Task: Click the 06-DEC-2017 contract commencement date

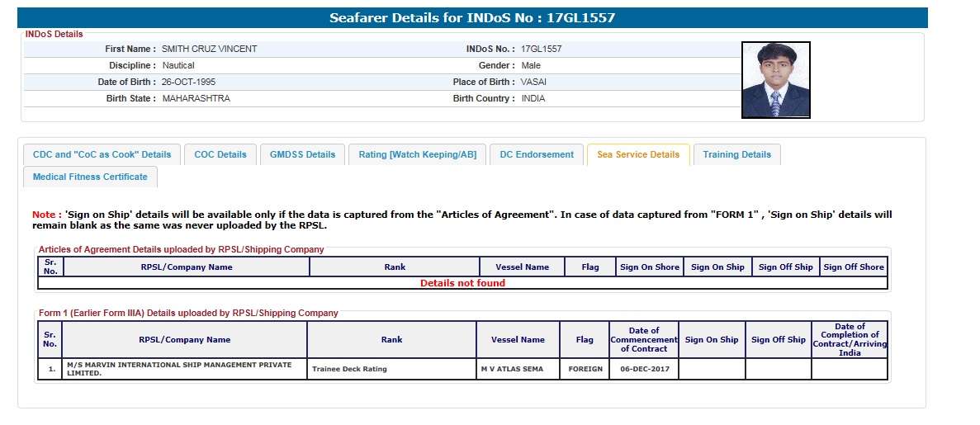Action: pyautogui.click(x=644, y=369)
